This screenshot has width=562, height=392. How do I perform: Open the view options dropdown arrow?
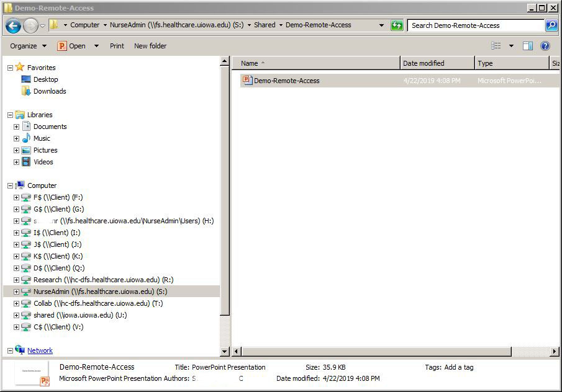point(511,46)
